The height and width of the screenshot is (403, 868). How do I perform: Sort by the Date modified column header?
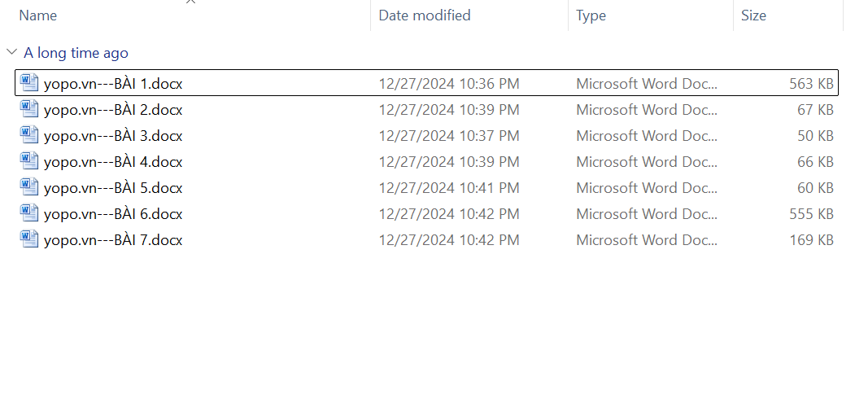pos(425,15)
